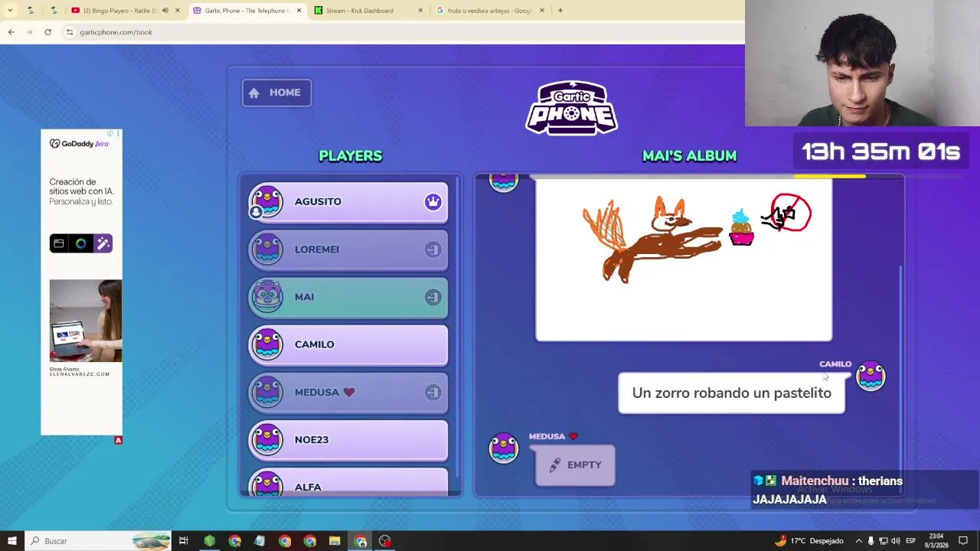Open volume control in the system tray

click(895, 541)
